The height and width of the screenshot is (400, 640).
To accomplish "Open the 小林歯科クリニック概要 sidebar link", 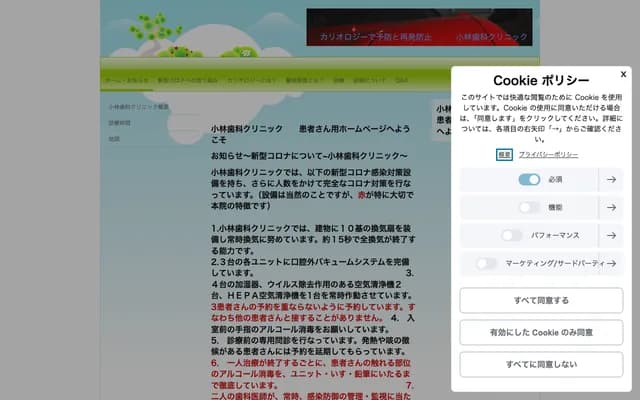I will click(x=138, y=107).
